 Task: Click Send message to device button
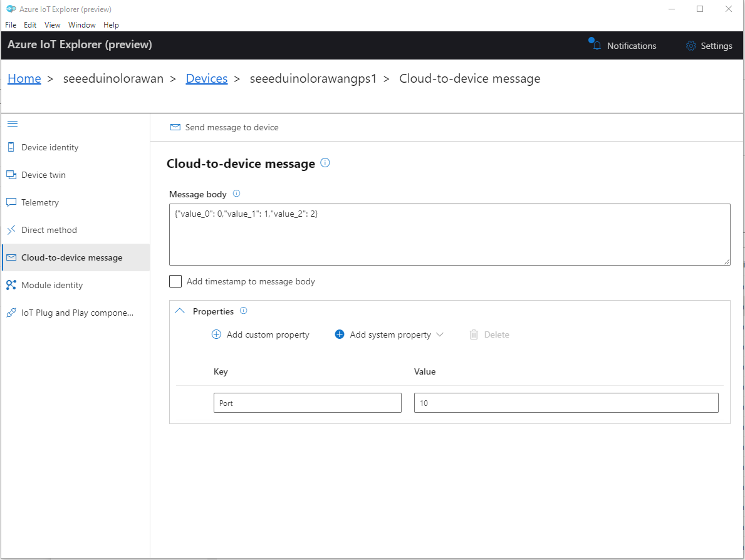(224, 127)
